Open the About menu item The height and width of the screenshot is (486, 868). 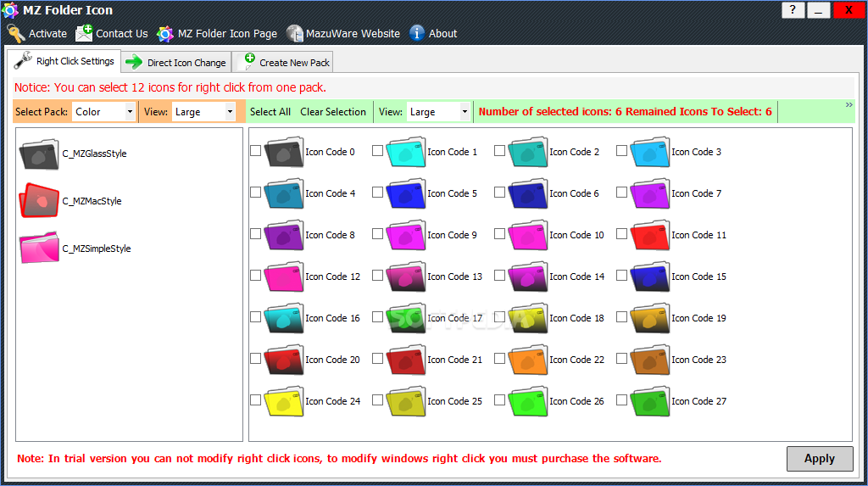point(433,34)
